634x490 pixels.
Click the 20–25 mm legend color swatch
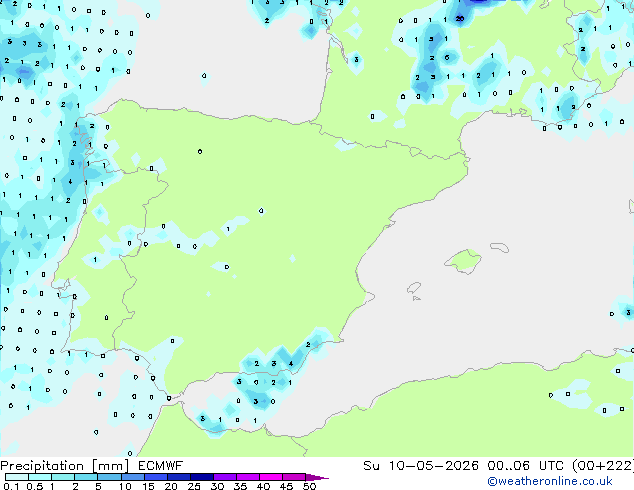coord(178,477)
